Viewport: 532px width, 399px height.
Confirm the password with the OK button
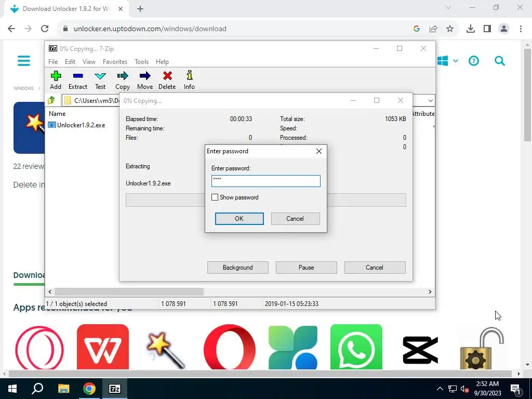click(x=239, y=219)
